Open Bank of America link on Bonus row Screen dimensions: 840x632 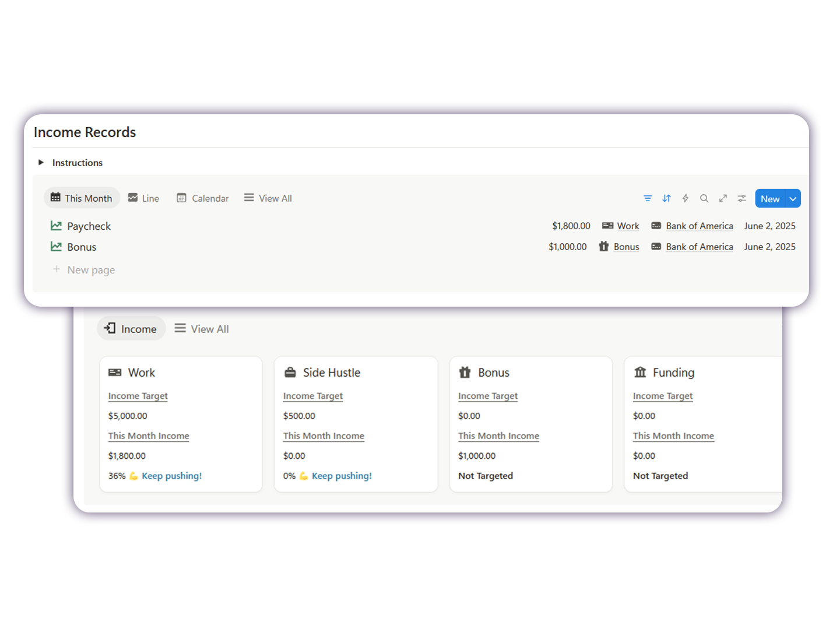(x=699, y=247)
